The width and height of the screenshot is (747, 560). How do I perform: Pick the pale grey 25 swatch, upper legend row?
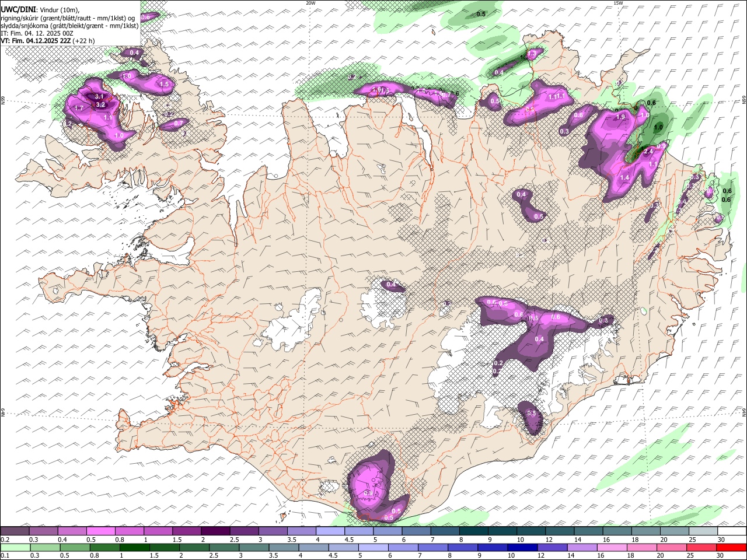703,531
